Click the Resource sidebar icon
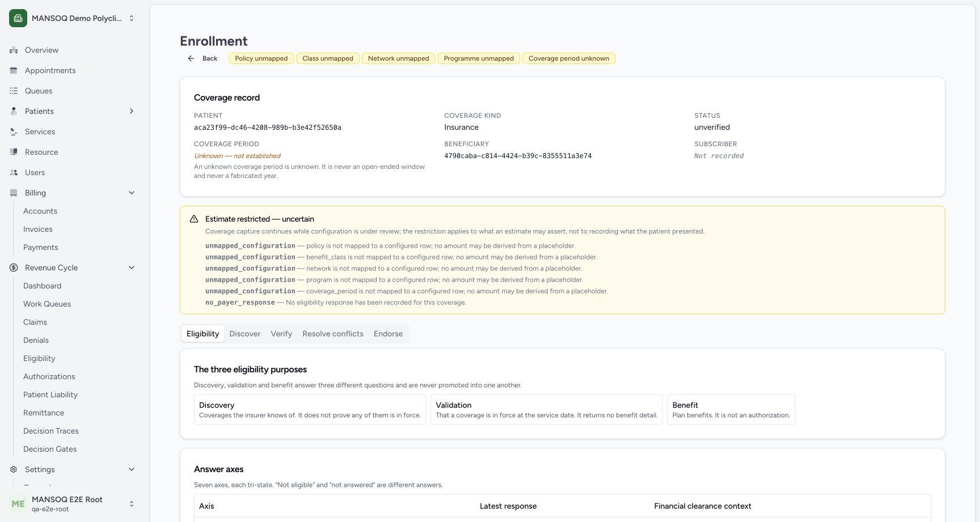The height and width of the screenshot is (522, 980). (x=14, y=152)
